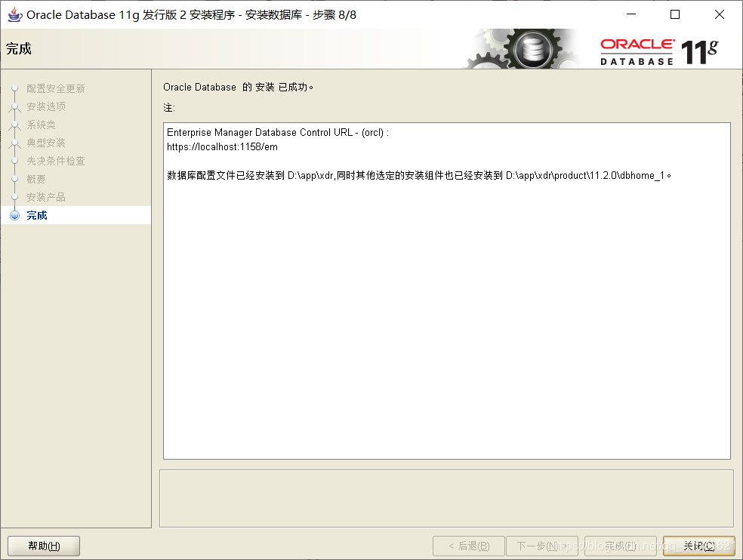Viewport: 743px width, 560px height.
Task: Select the 系统类 step
Action: click(x=42, y=125)
